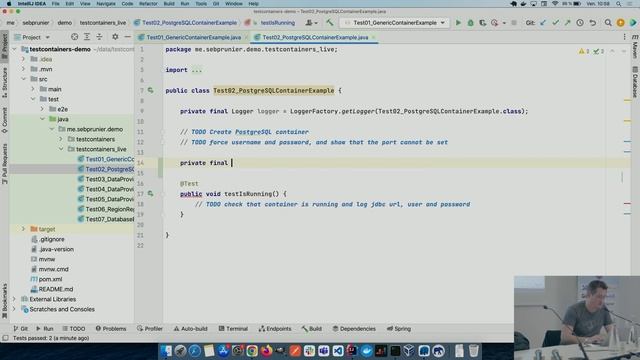The height and width of the screenshot is (360, 640).
Task: Open Firefox from the Dock
Action: coord(266,351)
